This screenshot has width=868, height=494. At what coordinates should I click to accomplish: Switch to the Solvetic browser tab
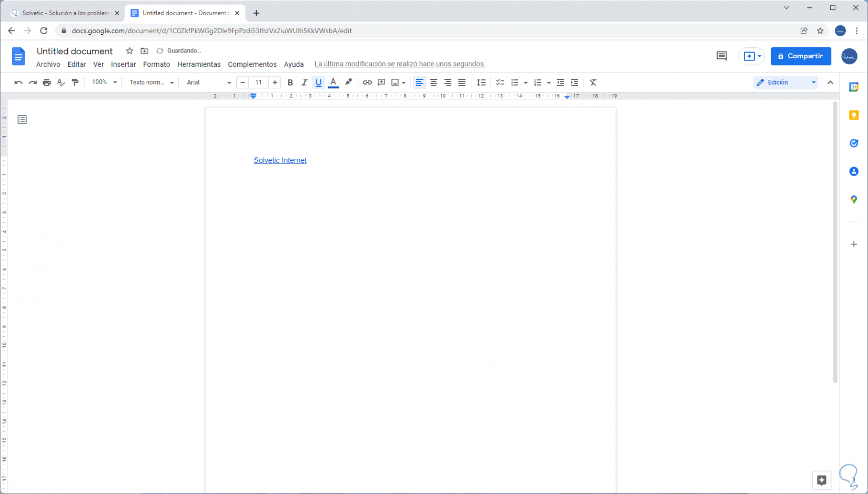click(x=65, y=13)
